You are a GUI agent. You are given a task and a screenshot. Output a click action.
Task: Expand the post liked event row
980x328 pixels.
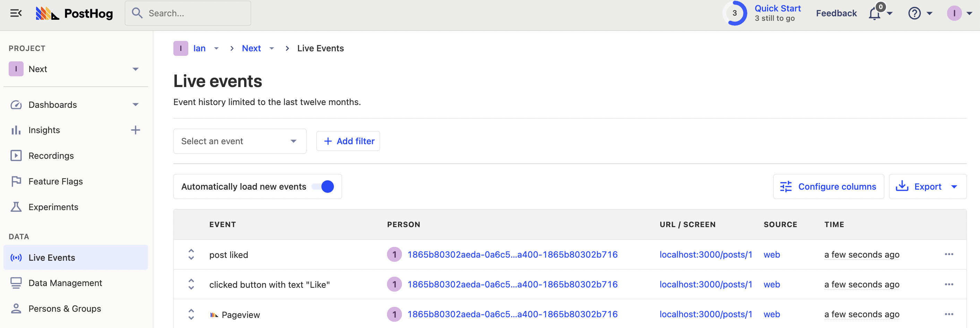(x=191, y=254)
